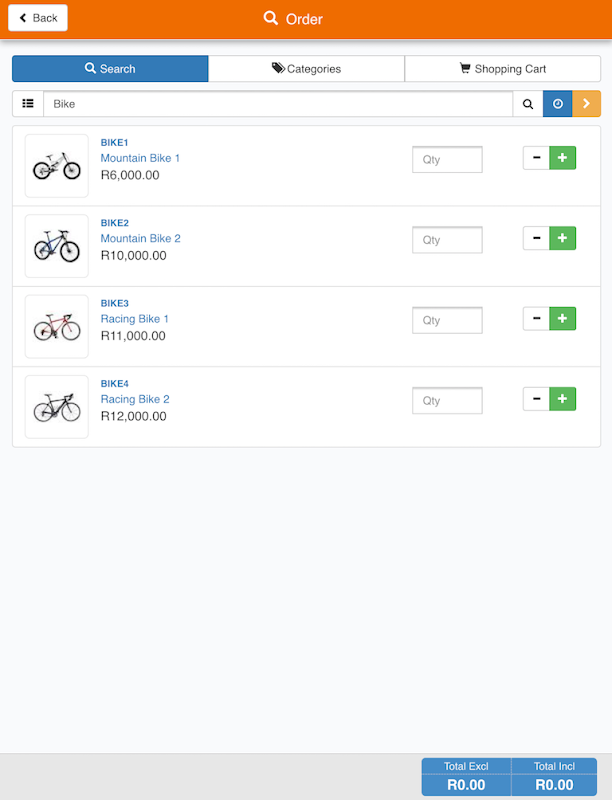612x800 pixels.
Task: Focus the Racing Bike 1 Qty field
Action: point(447,320)
